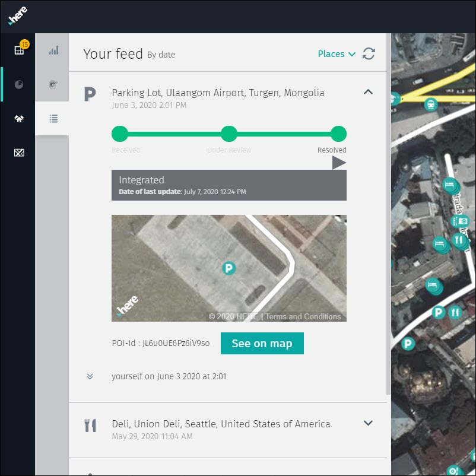
Task: Click the Integrated status banner
Action: pos(229,185)
